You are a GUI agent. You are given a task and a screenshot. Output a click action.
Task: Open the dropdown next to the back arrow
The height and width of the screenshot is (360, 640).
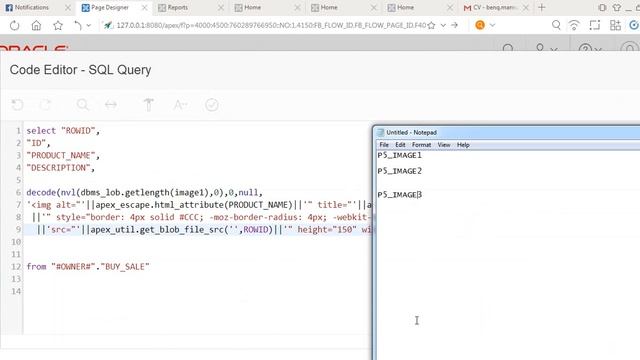(x=89, y=25)
